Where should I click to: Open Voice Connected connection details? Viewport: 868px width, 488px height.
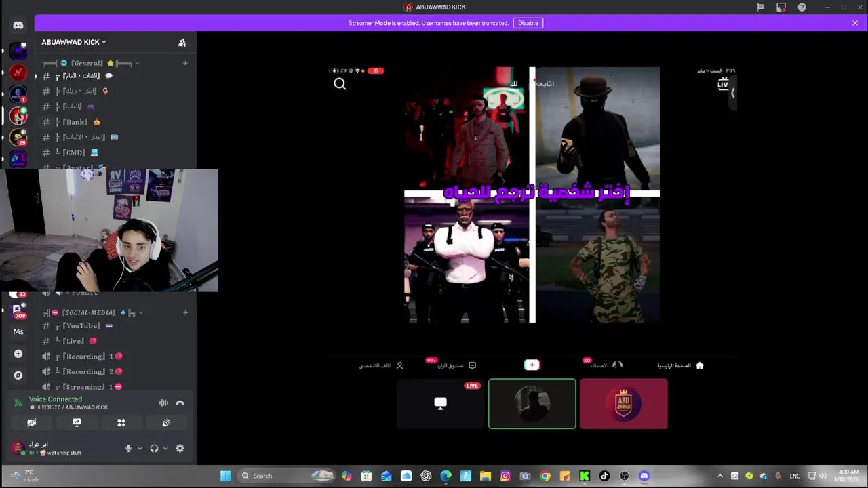coord(56,399)
